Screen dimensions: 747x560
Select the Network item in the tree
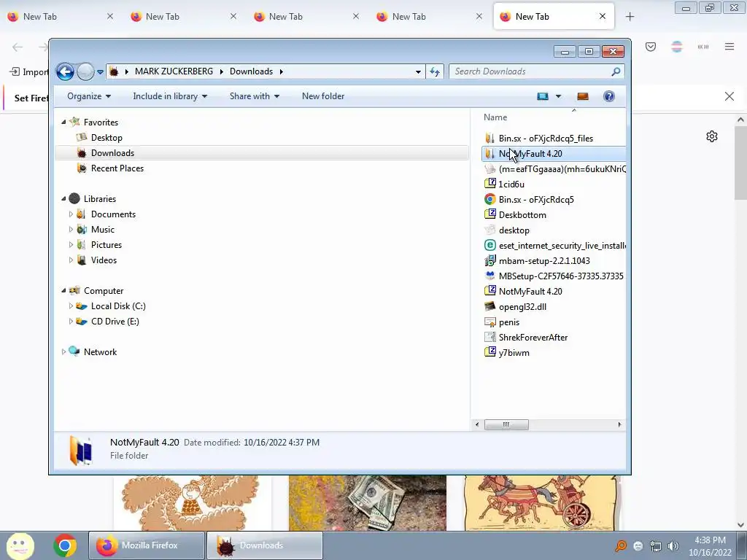[100, 352]
